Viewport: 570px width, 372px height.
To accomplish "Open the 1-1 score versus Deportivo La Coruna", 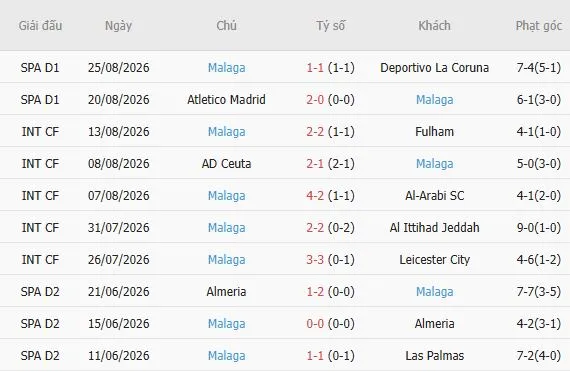I will 315,68.
